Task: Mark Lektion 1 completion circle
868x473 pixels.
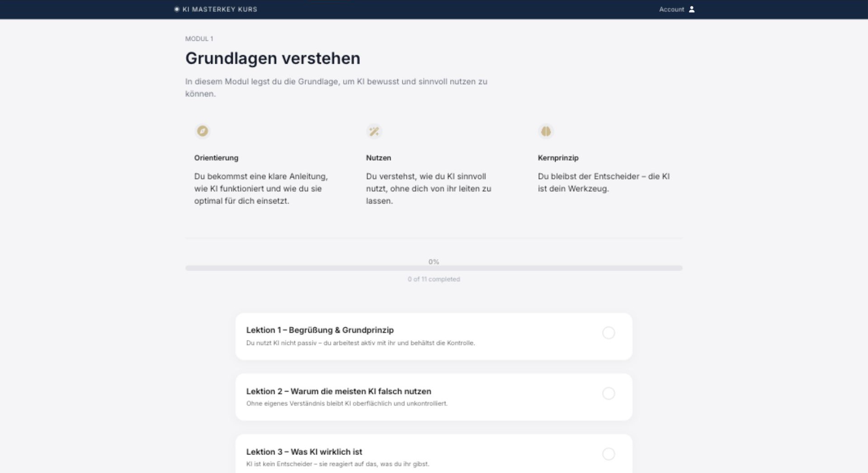Action: coord(609,333)
